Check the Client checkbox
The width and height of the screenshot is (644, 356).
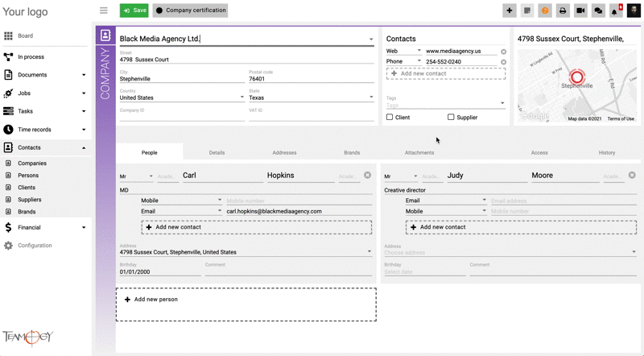click(x=390, y=117)
